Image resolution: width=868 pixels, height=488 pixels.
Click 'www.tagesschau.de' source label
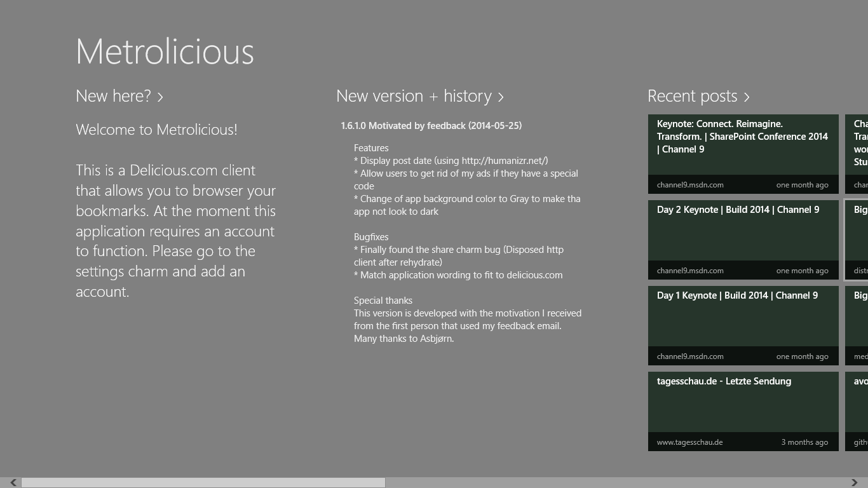click(689, 442)
